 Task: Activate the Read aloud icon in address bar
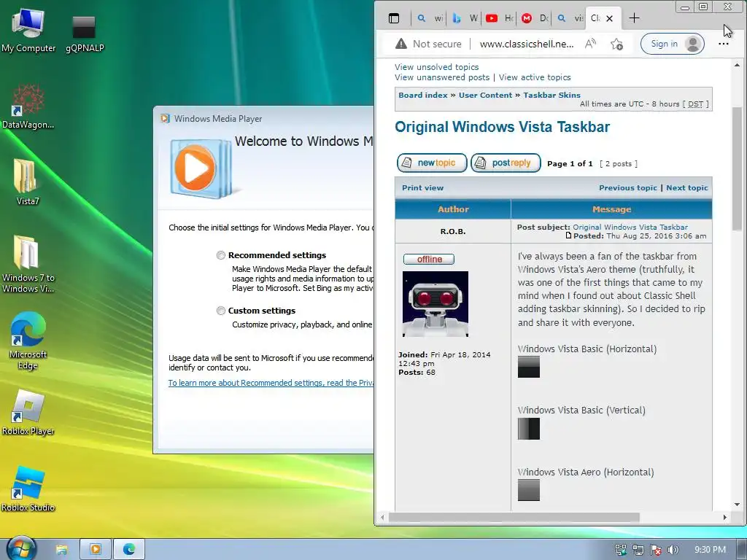pyautogui.click(x=590, y=44)
